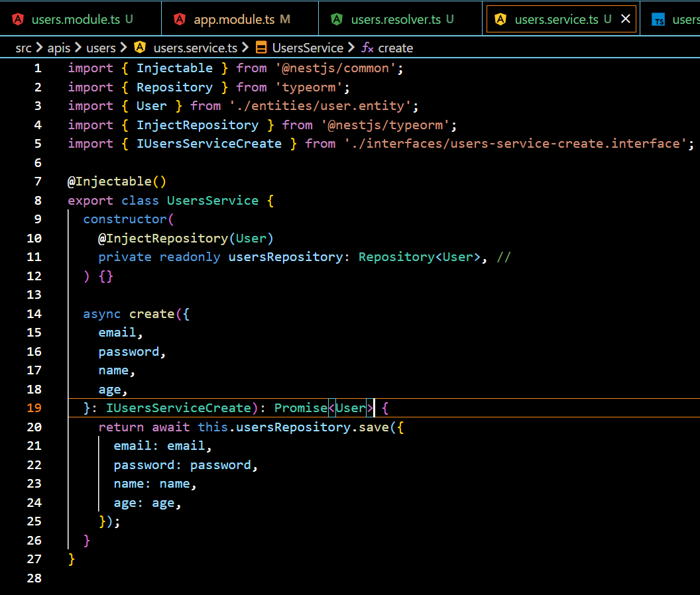Click the 'constructor' keyword
The image size is (700, 595).
(125, 219)
